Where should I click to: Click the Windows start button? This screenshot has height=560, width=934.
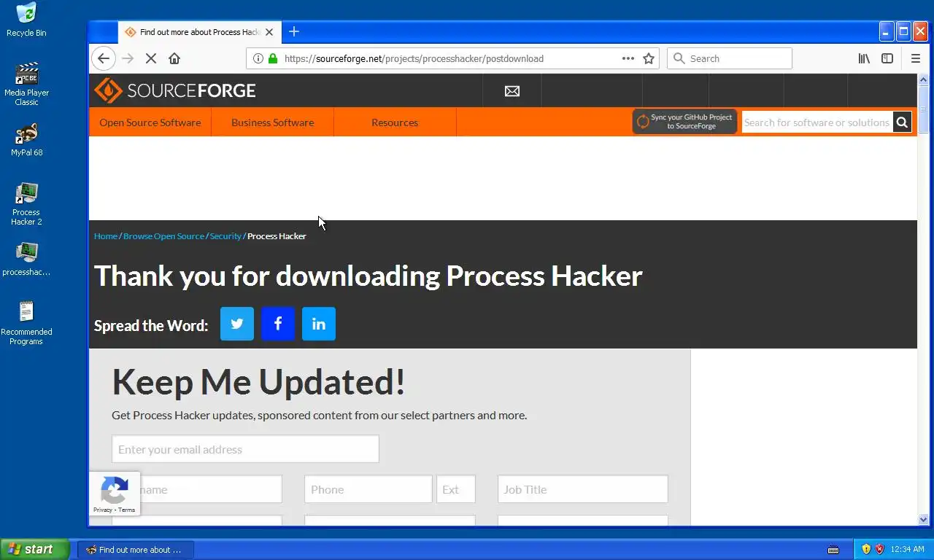(x=34, y=550)
